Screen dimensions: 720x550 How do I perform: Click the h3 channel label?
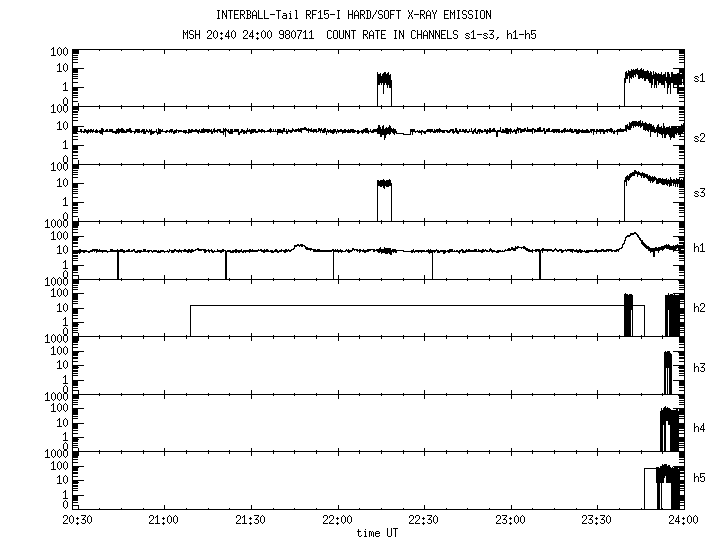pyautogui.click(x=699, y=368)
